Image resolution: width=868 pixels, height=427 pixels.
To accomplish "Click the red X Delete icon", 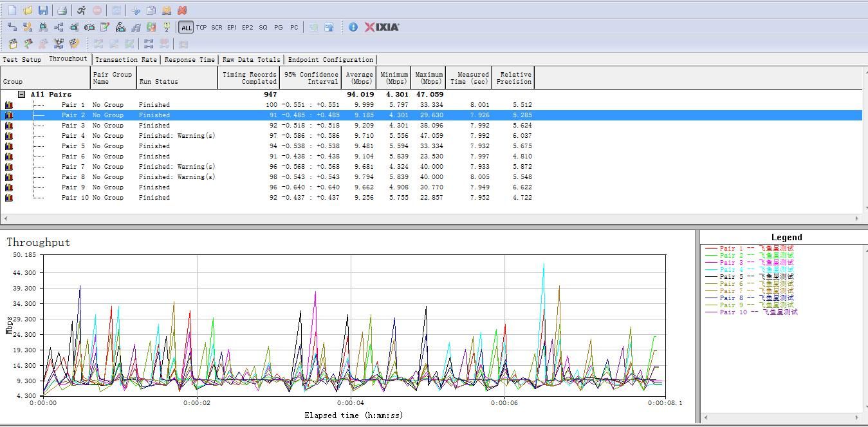I will [x=182, y=10].
